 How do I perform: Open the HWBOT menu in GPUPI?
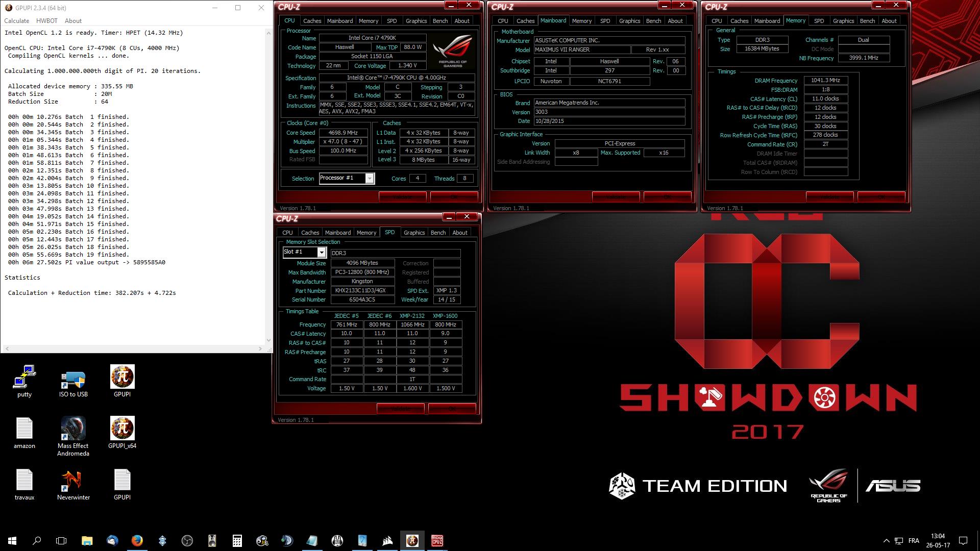pyautogui.click(x=47, y=21)
